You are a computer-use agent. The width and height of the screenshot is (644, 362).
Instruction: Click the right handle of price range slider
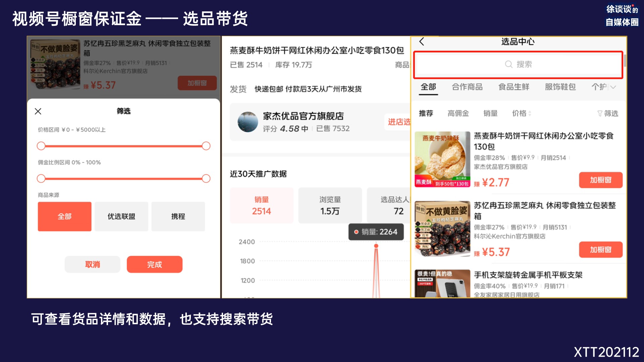coord(206,146)
